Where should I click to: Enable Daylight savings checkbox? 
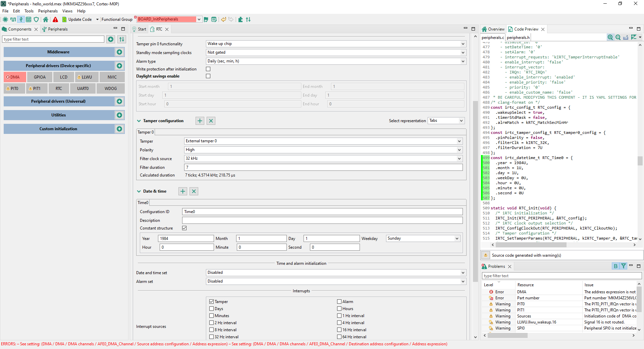(208, 76)
